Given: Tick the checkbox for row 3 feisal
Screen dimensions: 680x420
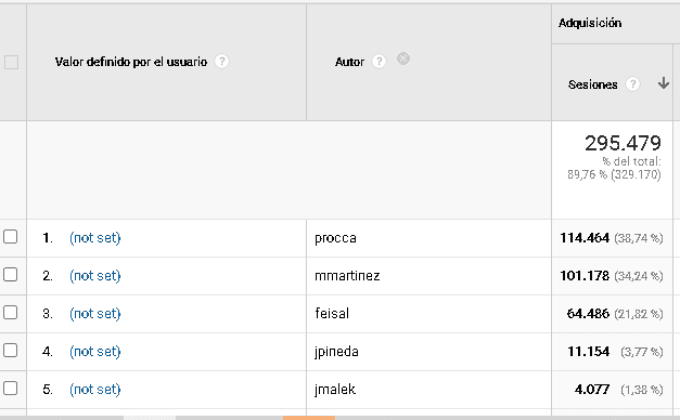Looking at the screenshot, I should tap(11, 313).
